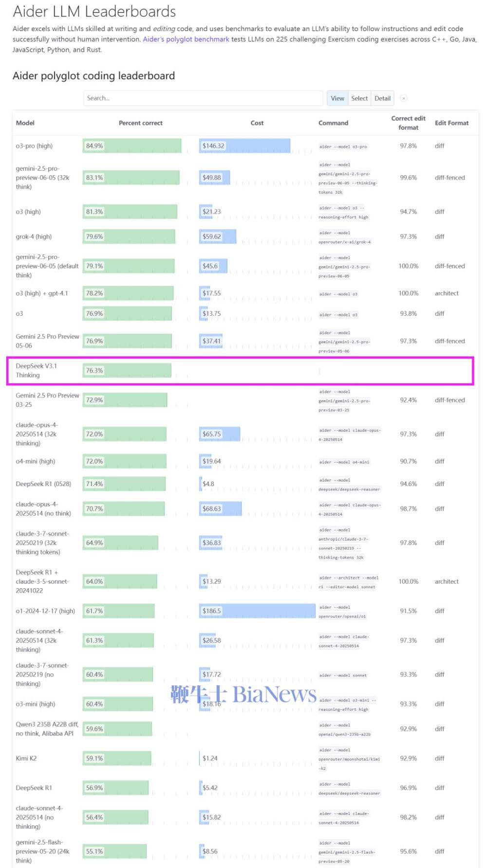487x868 pixels.
Task: Click the $146.32 cost bar
Action: tap(244, 146)
